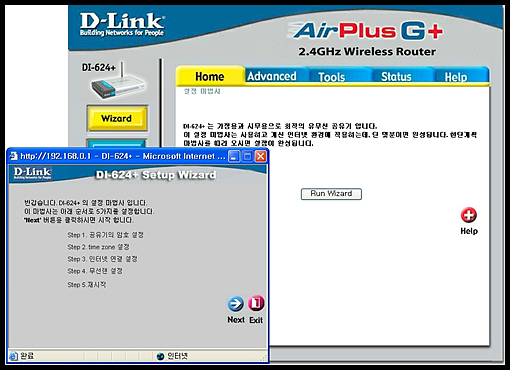Click '2.4GHz Wireless Router' text

pos(367,52)
